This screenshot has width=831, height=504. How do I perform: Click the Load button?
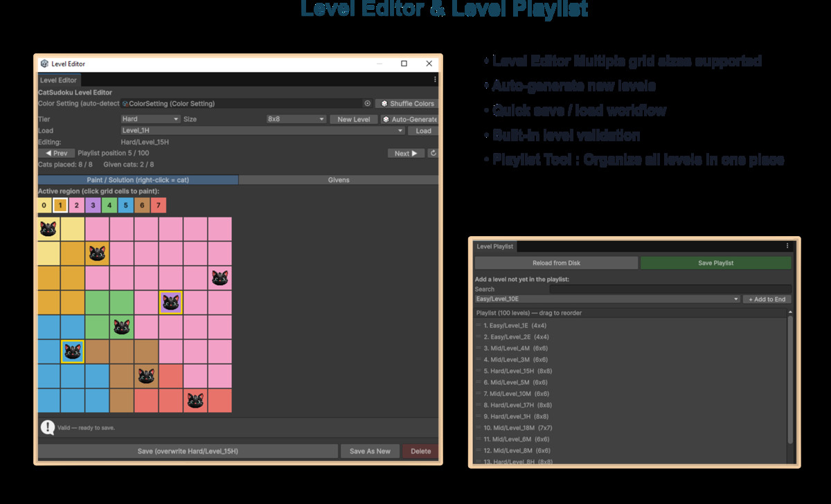[424, 130]
